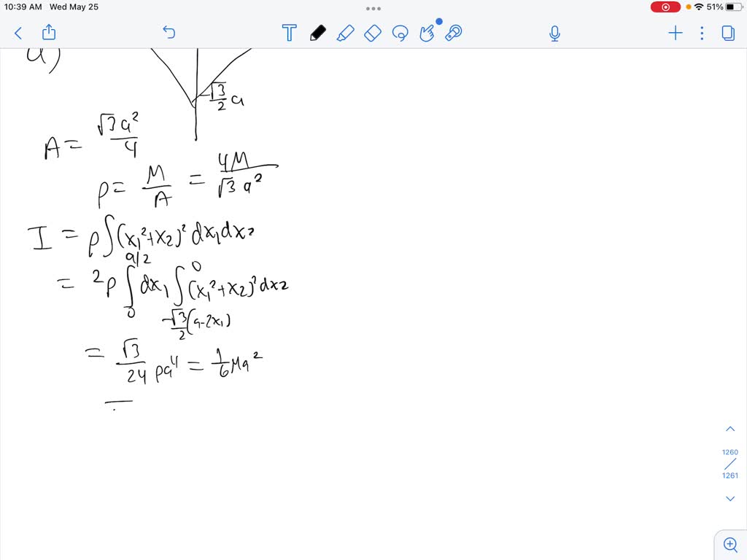This screenshot has width=747, height=560.
Task: Toggle the finger drawing hand tool
Action: pyautogui.click(x=427, y=33)
